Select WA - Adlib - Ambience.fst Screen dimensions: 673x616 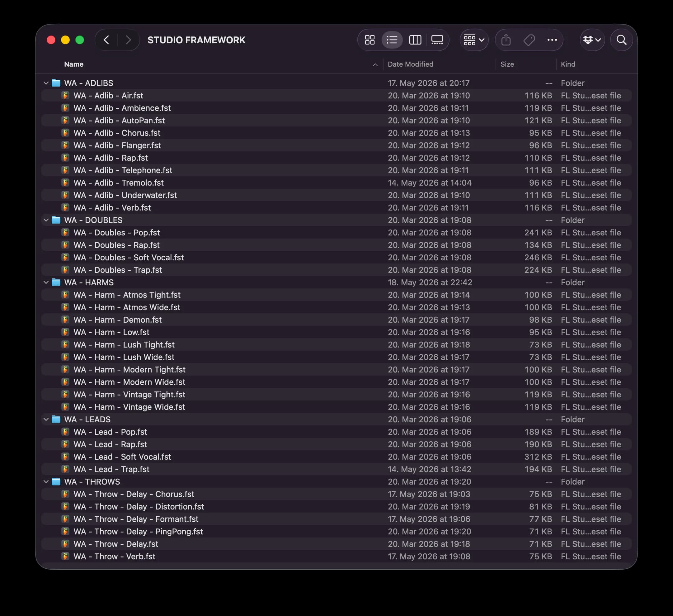coord(336,108)
